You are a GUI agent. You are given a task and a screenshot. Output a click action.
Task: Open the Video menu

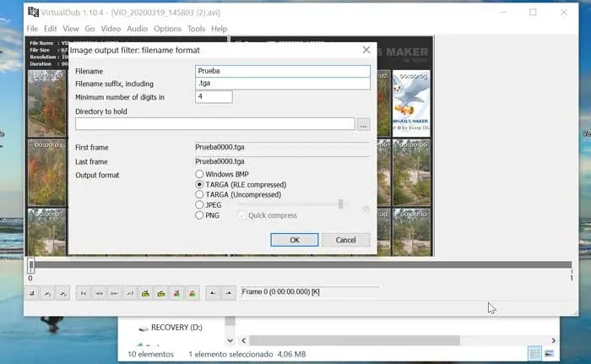tap(111, 29)
